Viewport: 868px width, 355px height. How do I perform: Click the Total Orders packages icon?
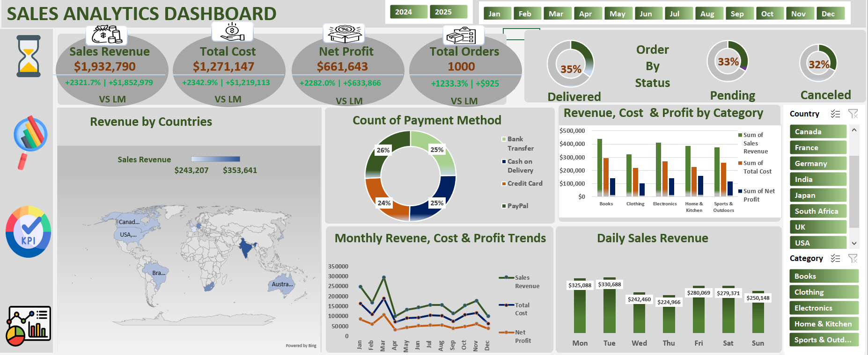tap(463, 35)
